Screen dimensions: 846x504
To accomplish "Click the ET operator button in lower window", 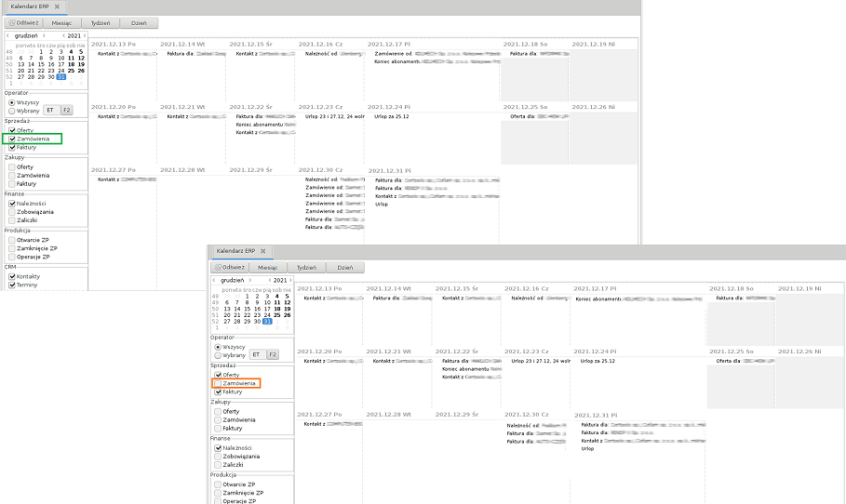I will click(257, 354).
